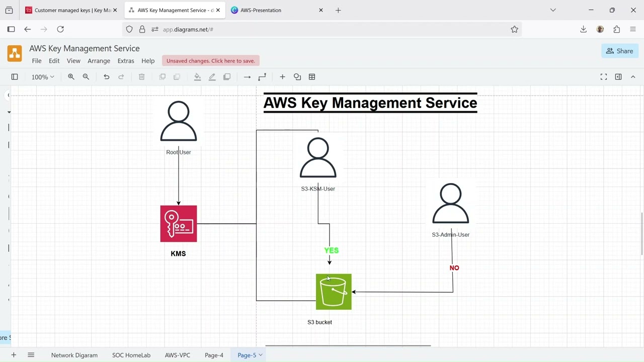
Task: Select the Root User figure icon
Action: (179, 122)
